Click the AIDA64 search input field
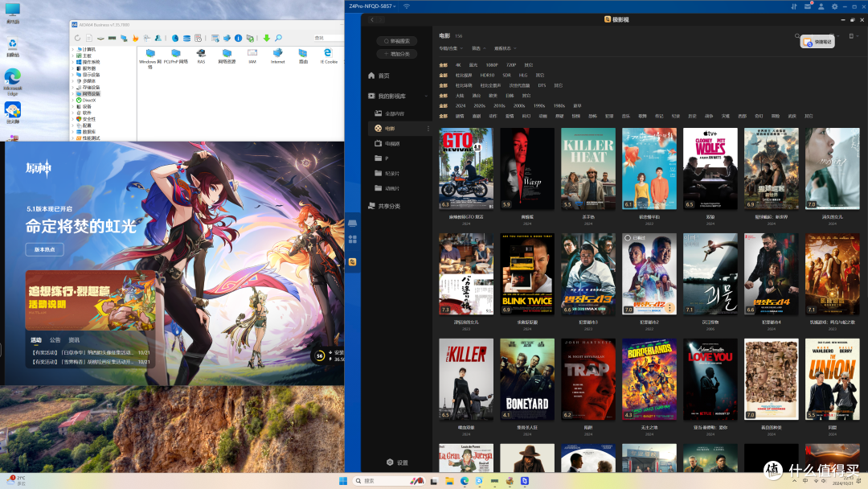Image resolution: width=868 pixels, height=489 pixels. coord(328,38)
